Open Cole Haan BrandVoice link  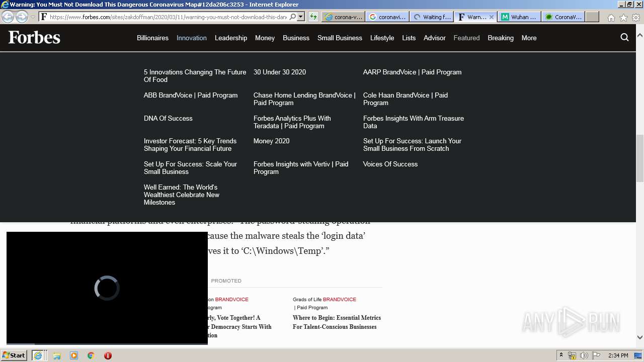tap(406, 99)
